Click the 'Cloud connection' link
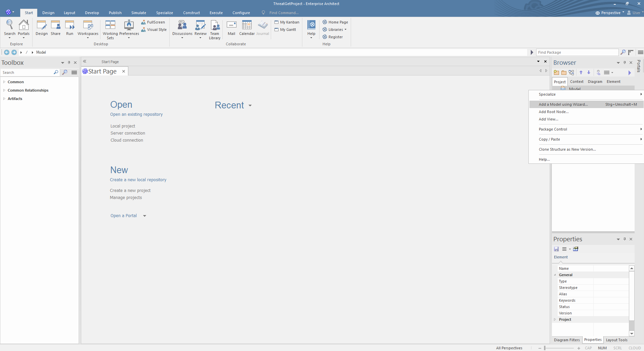644x351 pixels. tap(127, 140)
